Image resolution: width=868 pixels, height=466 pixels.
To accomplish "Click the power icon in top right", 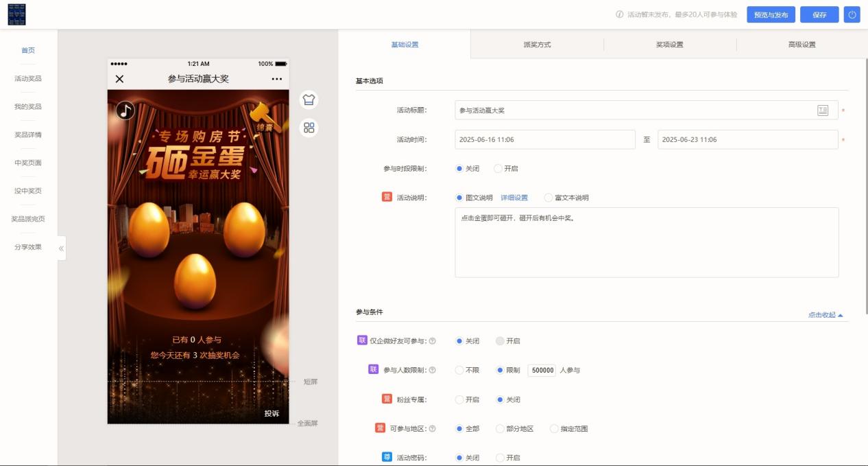I will coord(852,14).
